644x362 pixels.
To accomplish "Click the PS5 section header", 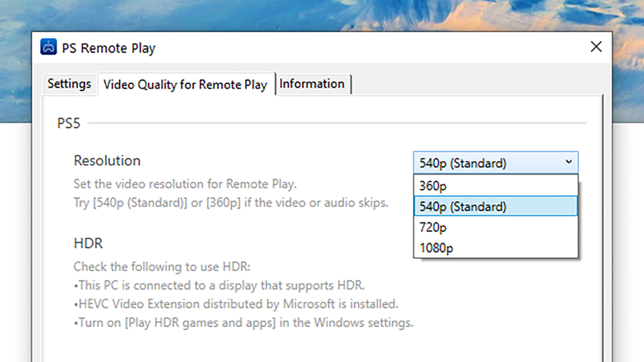I will [69, 124].
